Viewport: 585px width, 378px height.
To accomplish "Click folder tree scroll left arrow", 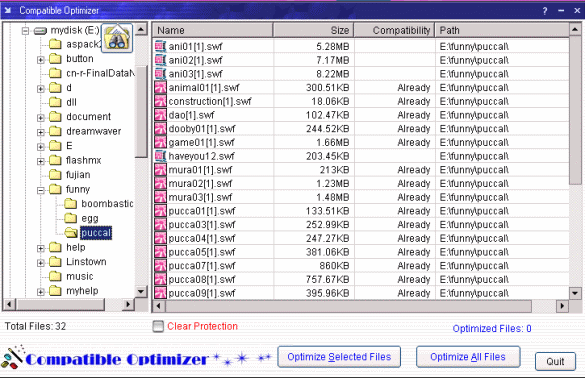I will coord(9,304).
